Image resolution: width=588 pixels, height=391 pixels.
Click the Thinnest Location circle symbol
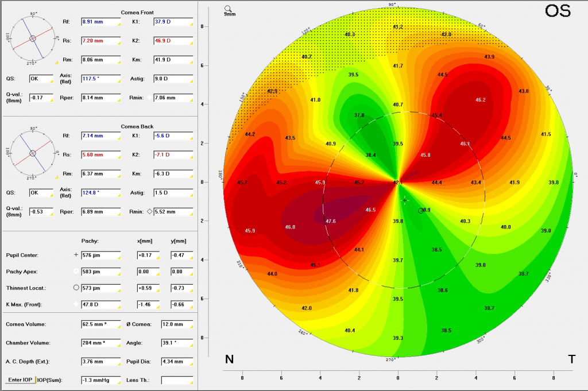pos(76,287)
